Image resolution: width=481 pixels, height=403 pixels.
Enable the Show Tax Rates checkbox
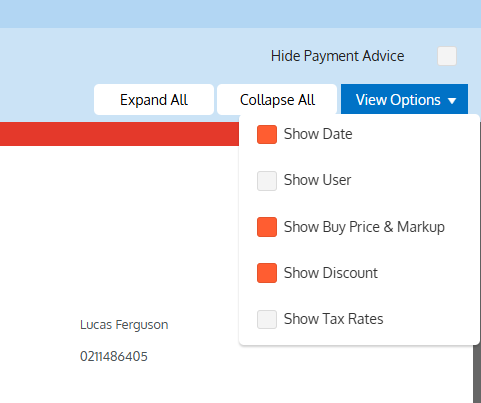click(267, 319)
